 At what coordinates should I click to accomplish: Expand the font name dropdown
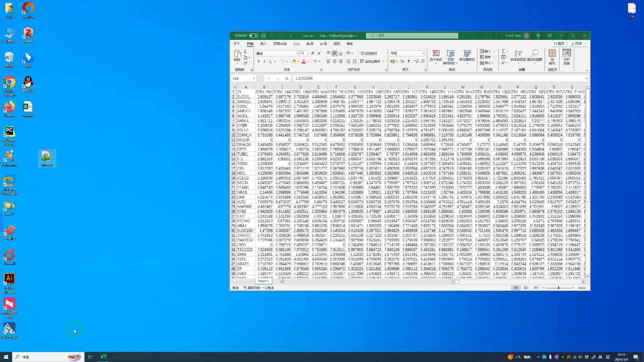pos(297,54)
